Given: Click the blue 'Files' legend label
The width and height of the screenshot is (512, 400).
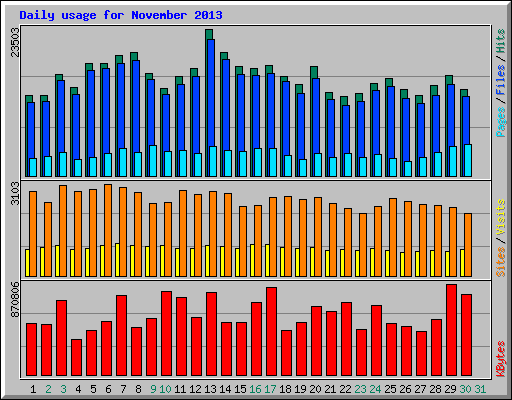Looking at the screenshot, I should [500, 80].
